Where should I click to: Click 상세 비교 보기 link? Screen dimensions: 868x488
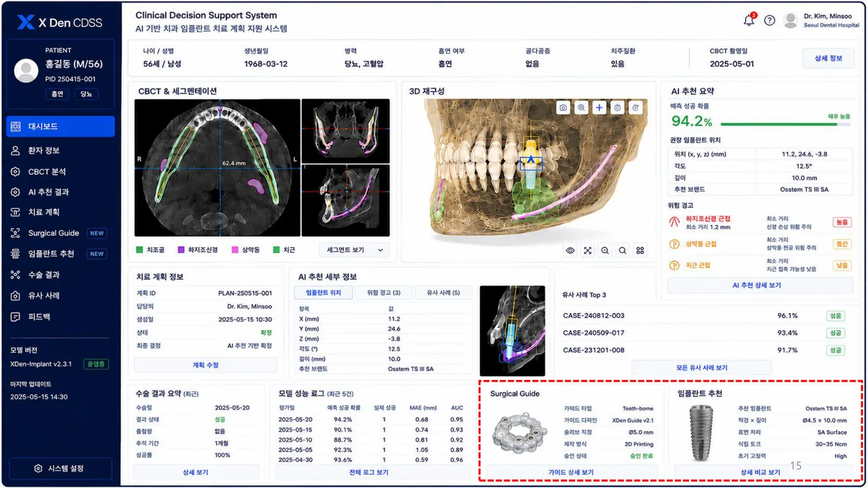click(760, 472)
